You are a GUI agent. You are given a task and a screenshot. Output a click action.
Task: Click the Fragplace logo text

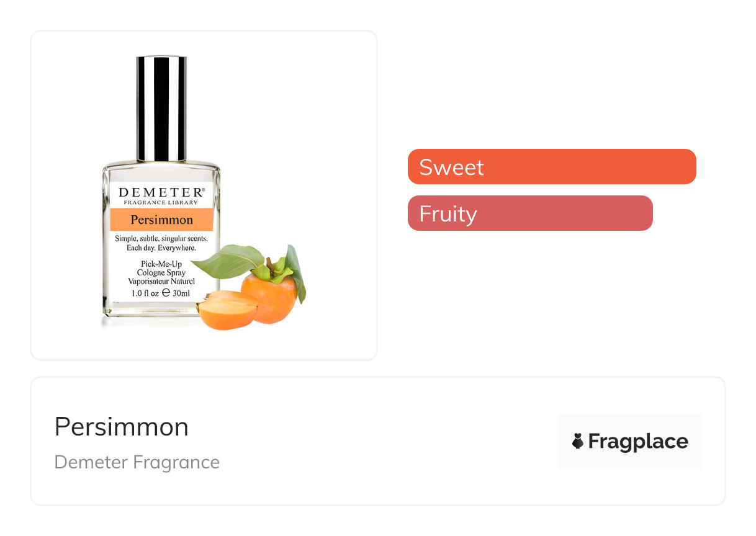[x=638, y=441]
